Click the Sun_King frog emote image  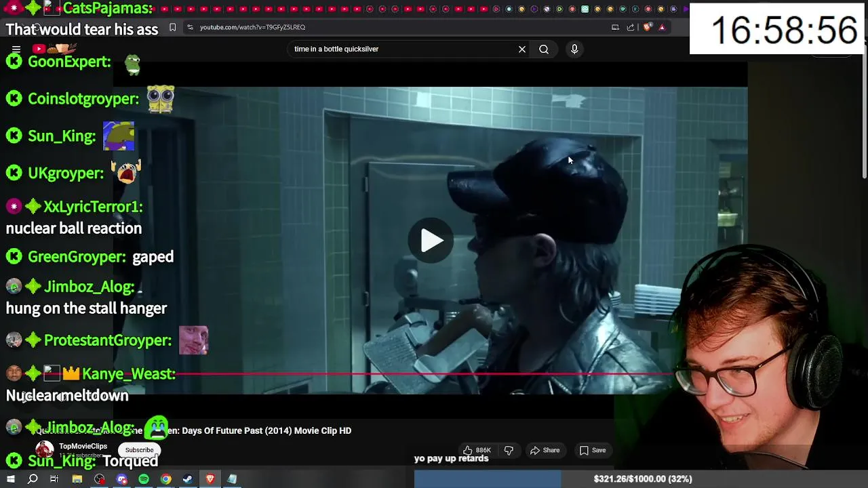point(119,136)
